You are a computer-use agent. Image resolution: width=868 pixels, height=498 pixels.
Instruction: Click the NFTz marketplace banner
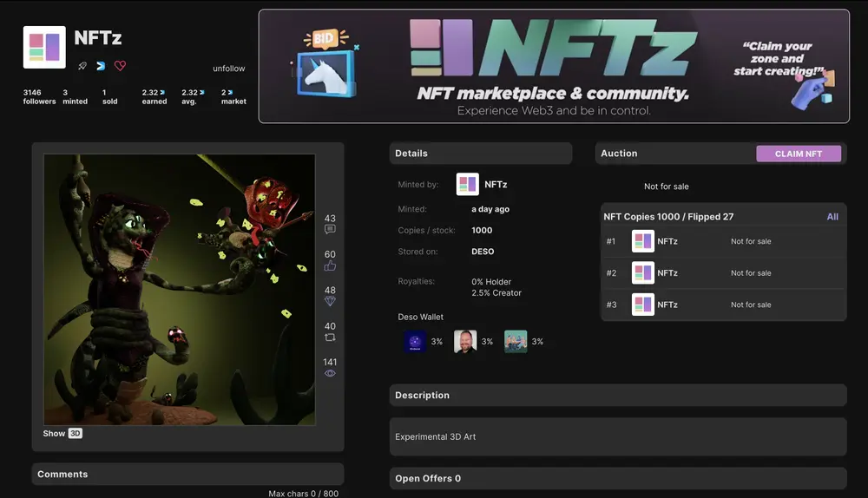tap(554, 66)
